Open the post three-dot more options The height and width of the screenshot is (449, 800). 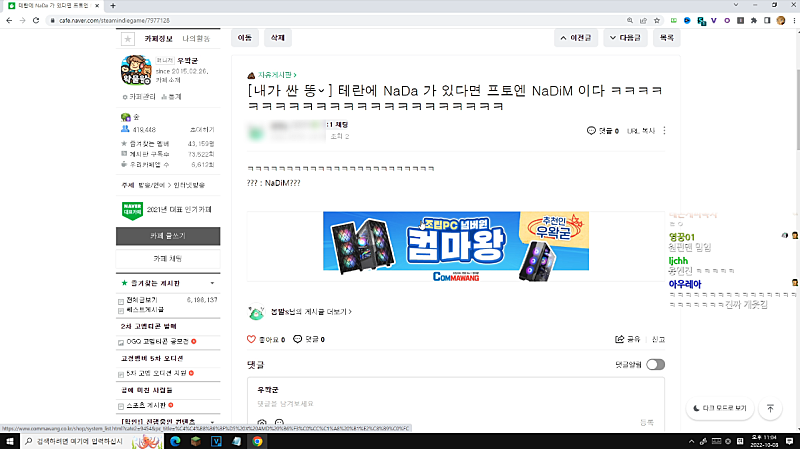click(x=664, y=131)
